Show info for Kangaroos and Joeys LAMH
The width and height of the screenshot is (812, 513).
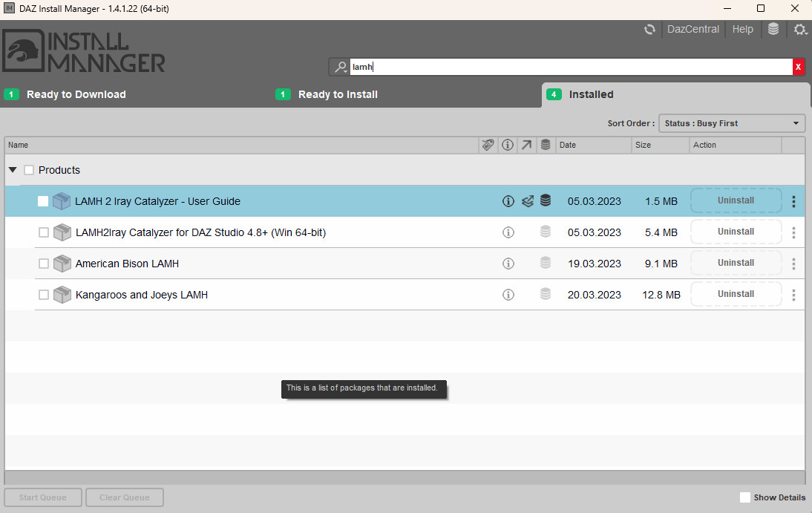coord(508,294)
